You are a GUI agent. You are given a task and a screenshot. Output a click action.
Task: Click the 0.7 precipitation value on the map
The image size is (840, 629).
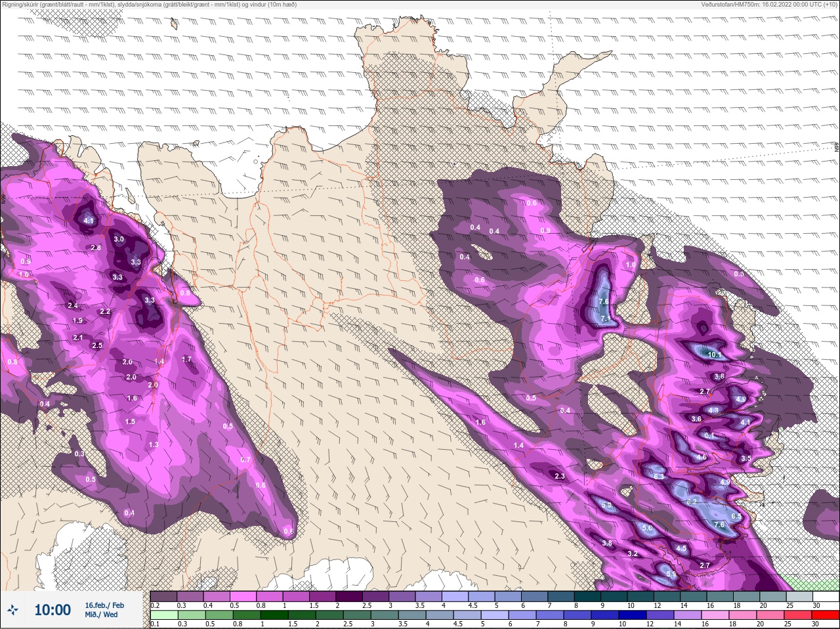coord(245,460)
